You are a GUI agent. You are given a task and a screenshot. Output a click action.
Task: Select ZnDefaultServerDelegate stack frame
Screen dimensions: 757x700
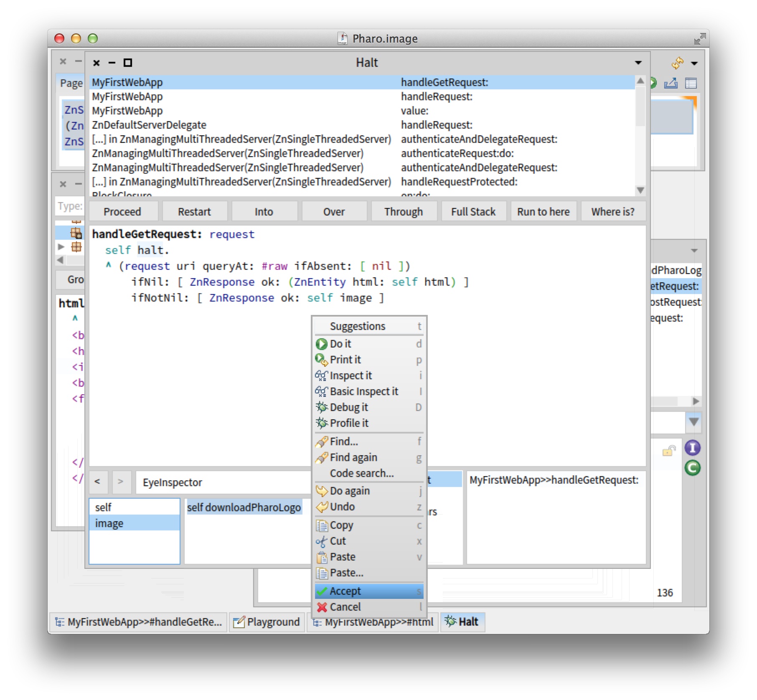149,125
